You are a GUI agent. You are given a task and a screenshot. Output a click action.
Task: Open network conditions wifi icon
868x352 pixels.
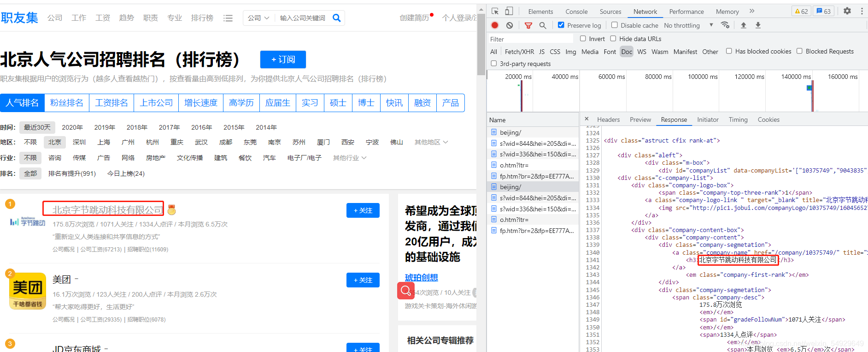click(x=725, y=25)
